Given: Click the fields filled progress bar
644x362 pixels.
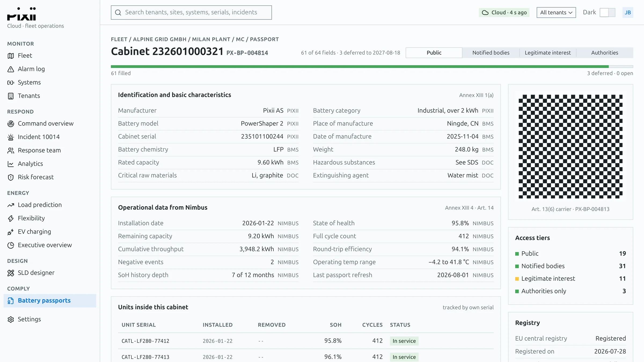Looking at the screenshot, I should point(372,67).
